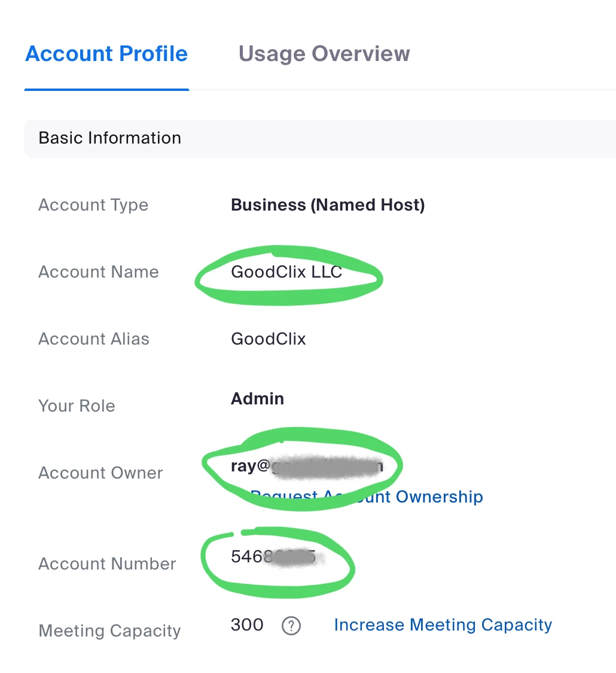Click the Admin role value
This screenshot has width=616, height=673.
coord(257,399)
